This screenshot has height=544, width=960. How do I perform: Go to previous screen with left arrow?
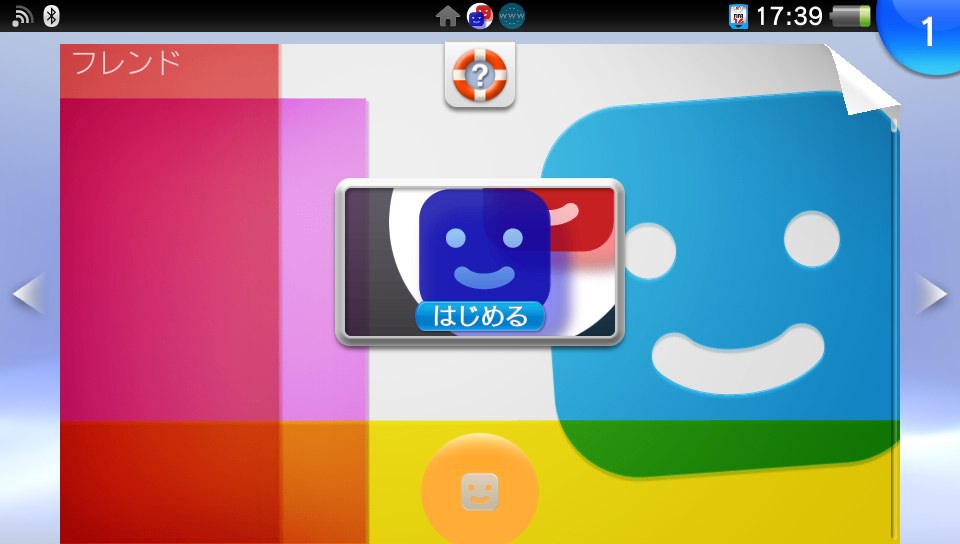(27, 295)
